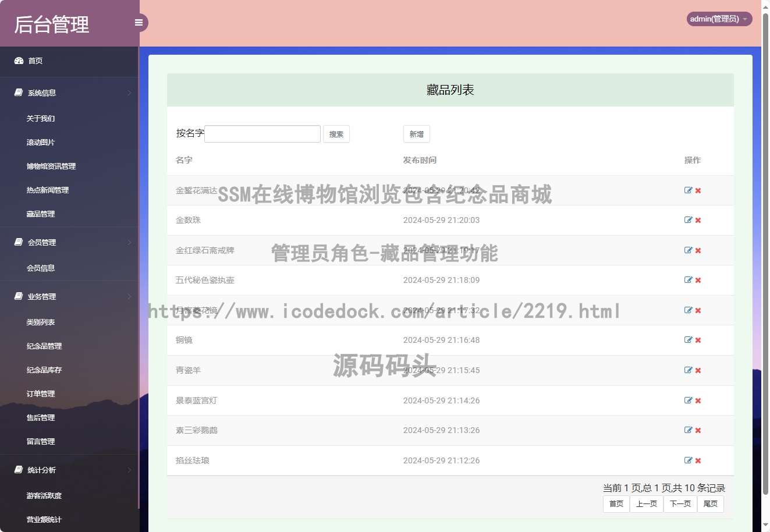
Task: Edit the 五代秘色瓷执壶 entry
Action: pos(689,280)
